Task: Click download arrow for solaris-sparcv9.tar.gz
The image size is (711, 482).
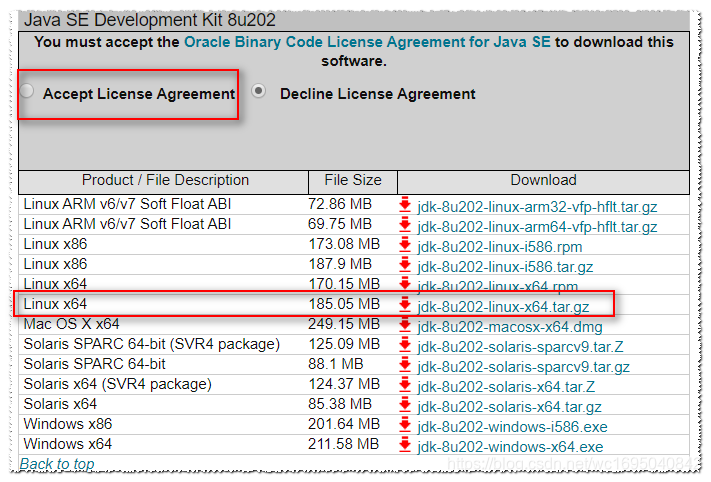Action: pos(404,365)
